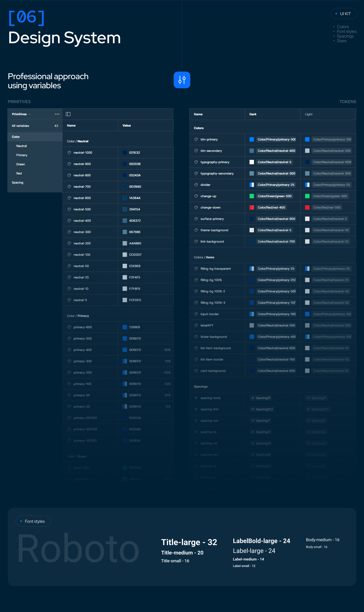Viewport: 364px width, 612px height.
Task: Click the 264154 value of neutral-500
Action: coord(134,209)
